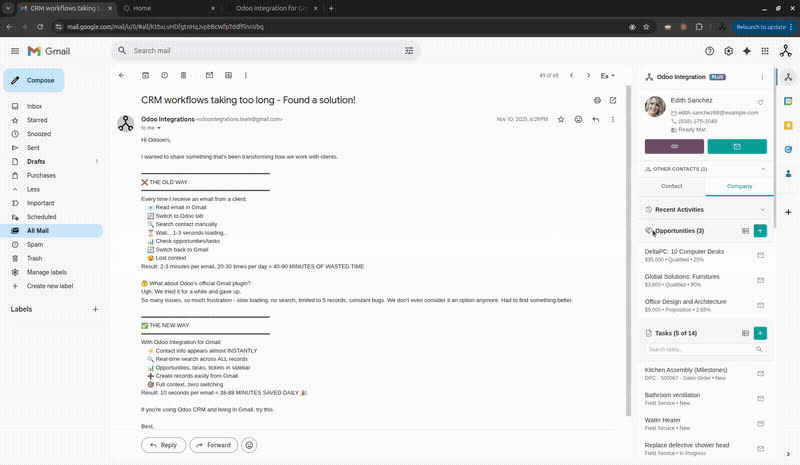Archive this email
This screenshot has width=800, height=465.
pos(145,75)
